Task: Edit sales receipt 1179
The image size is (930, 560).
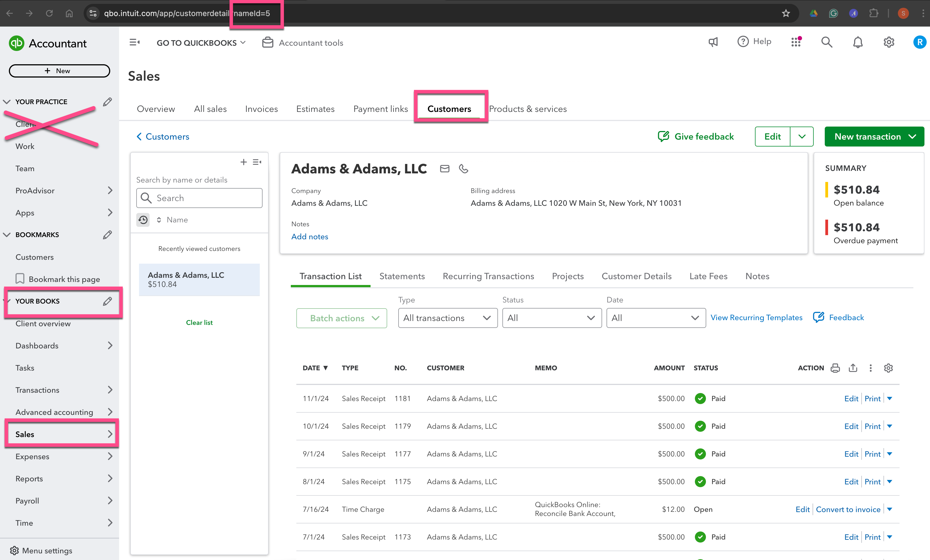Action: 851,426
